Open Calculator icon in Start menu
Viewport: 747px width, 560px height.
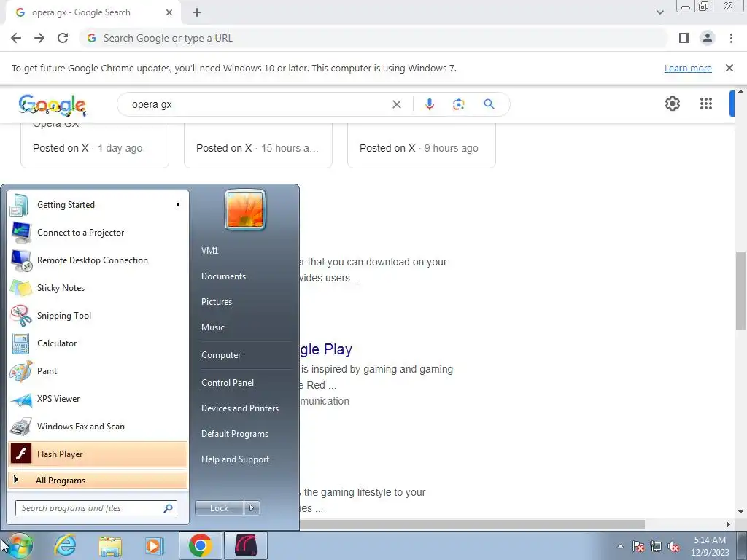(20, 343)
